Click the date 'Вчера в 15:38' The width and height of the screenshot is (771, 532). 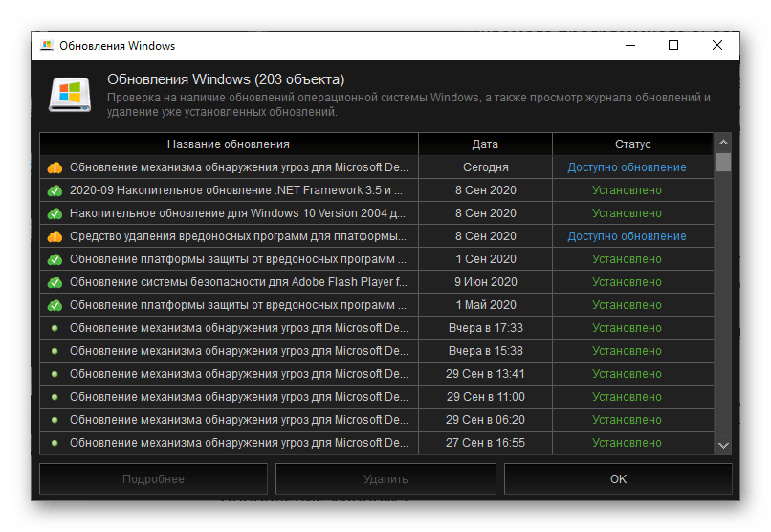pos(485,351)
